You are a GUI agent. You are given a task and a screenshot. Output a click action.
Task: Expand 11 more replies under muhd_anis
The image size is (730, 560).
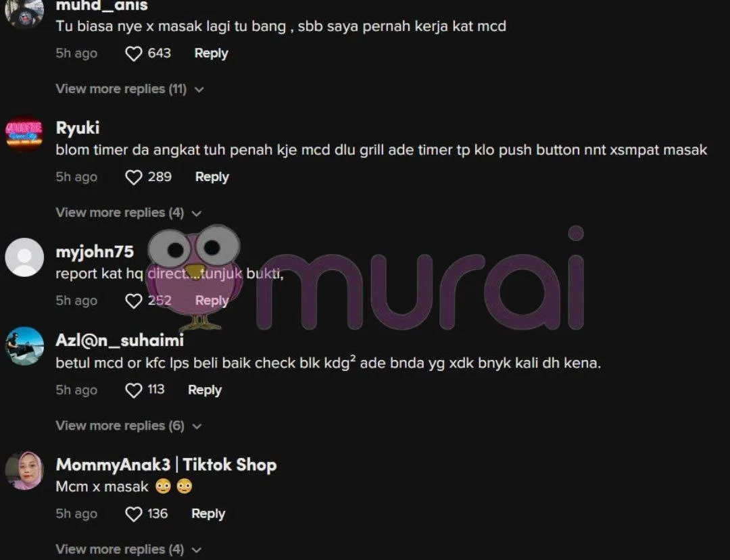130,89
